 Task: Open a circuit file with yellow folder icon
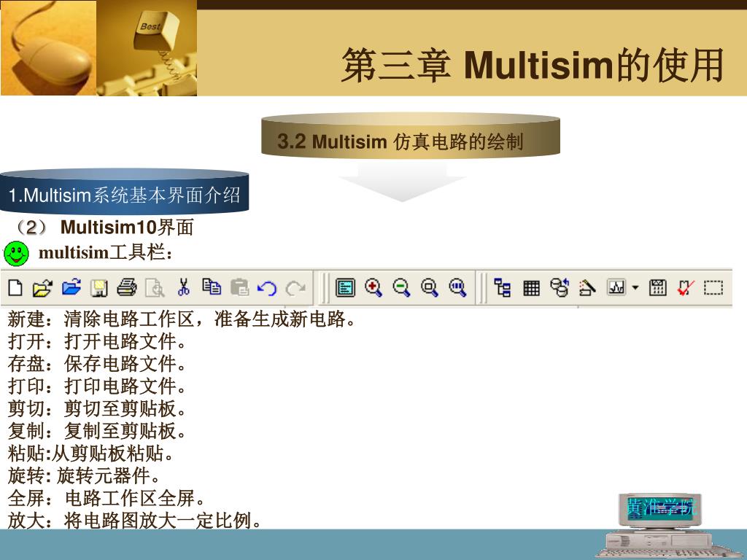[x=42, y=288]
